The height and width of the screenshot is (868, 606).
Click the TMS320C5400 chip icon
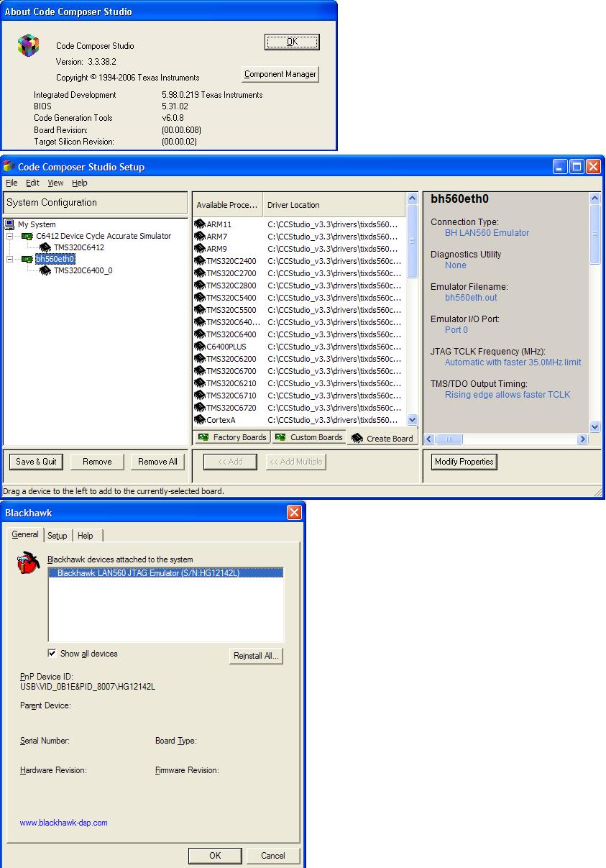pyautogui.click(x=200, y=298)
